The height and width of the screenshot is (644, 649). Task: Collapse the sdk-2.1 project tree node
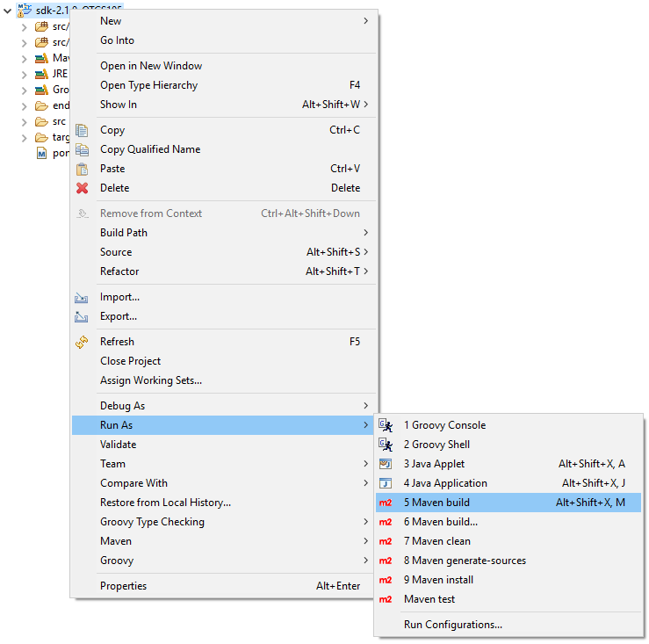click(x=9, y=10)
